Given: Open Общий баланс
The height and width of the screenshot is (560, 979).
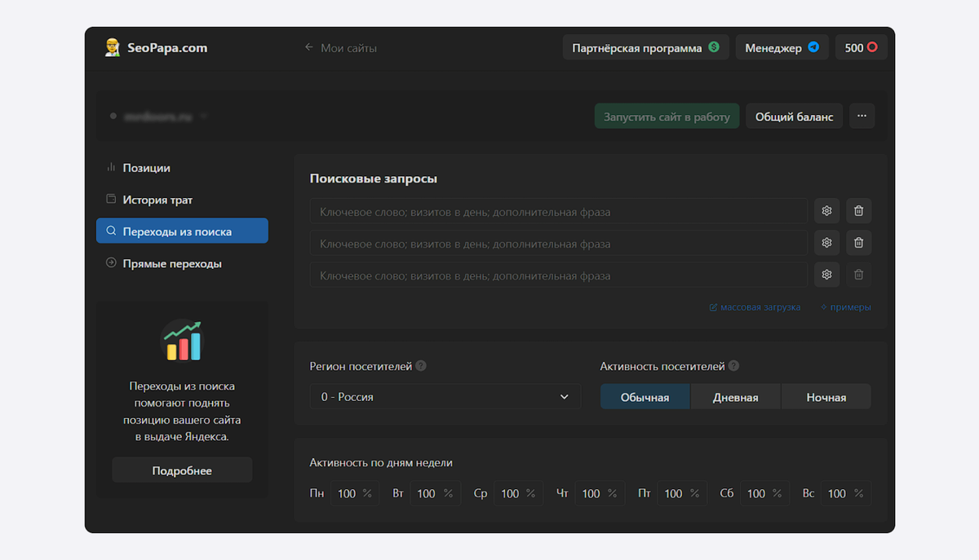Looking at the screenshot, I should (x=794, y=117).
